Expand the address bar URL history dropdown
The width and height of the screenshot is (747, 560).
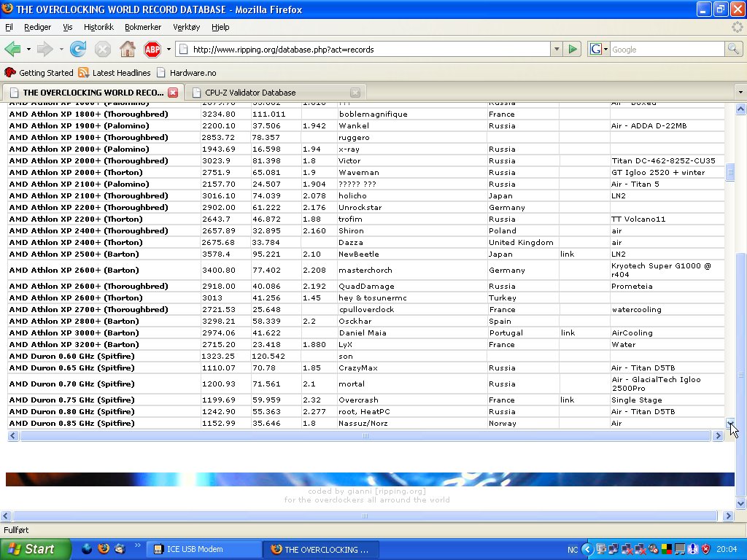pos(557,49)
